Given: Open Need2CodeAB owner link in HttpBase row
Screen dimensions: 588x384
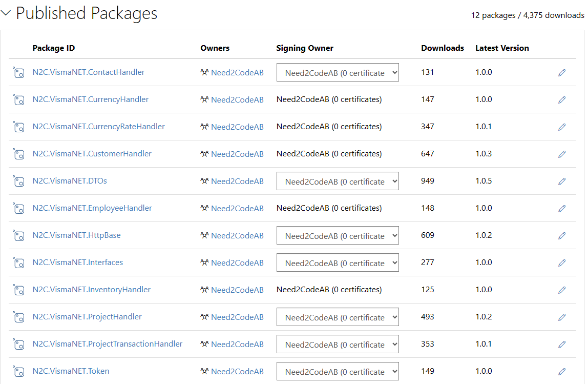Looking at the screenshot, I should 237,235.
